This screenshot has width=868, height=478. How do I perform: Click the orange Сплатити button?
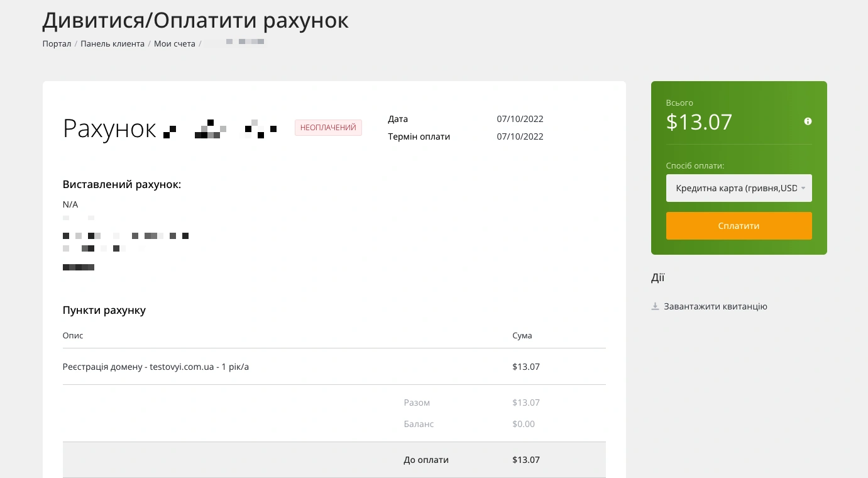739,226
